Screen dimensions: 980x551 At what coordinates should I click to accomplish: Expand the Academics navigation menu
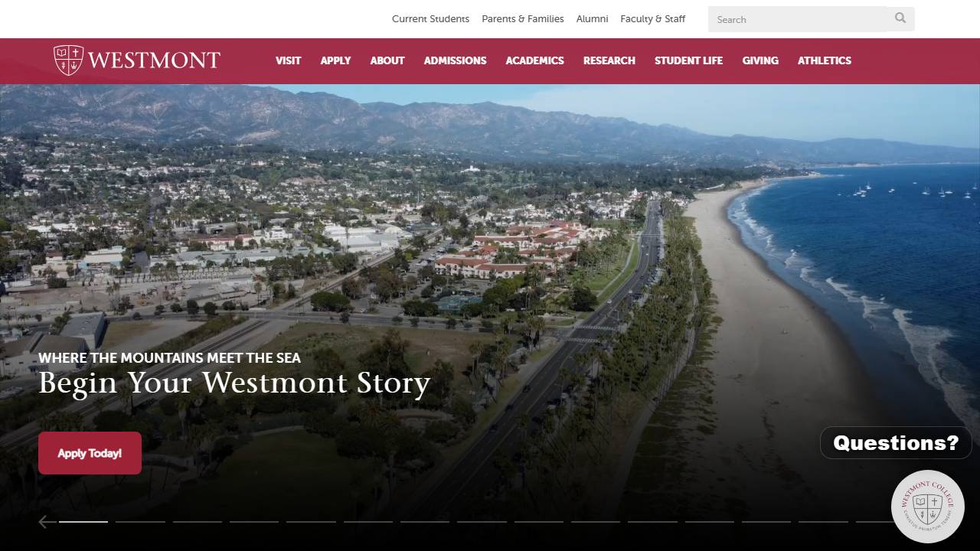pyautogui.click(x=534, y=60)
